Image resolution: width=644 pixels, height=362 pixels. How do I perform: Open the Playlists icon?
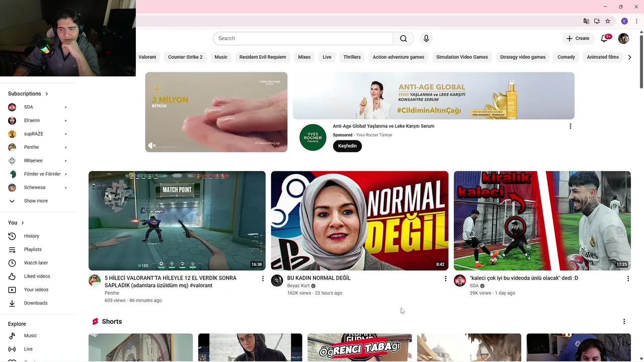point(12,249)
